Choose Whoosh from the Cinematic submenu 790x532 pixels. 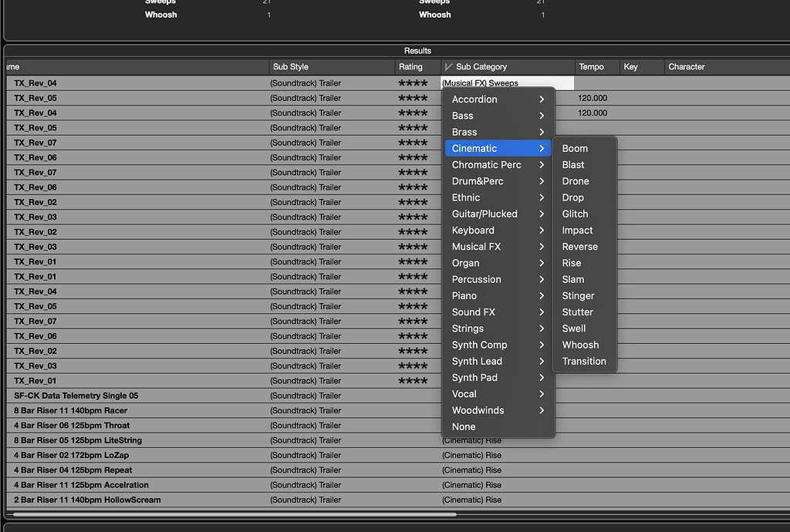click(580, 345)
